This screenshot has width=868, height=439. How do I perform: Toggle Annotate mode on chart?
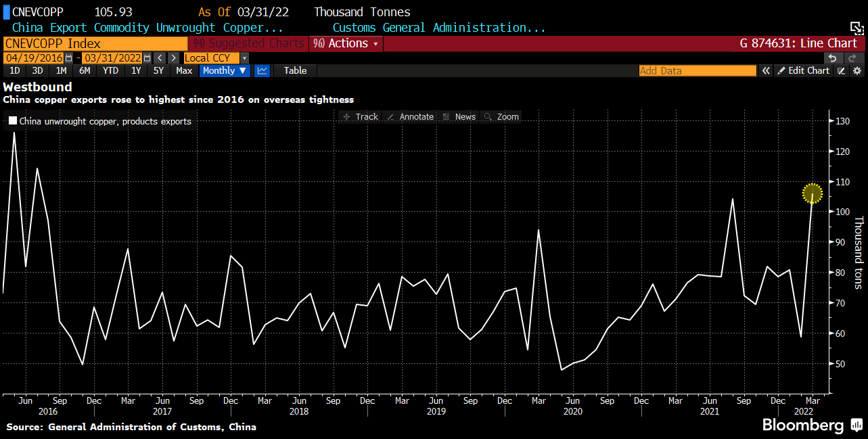pos(409,117)
